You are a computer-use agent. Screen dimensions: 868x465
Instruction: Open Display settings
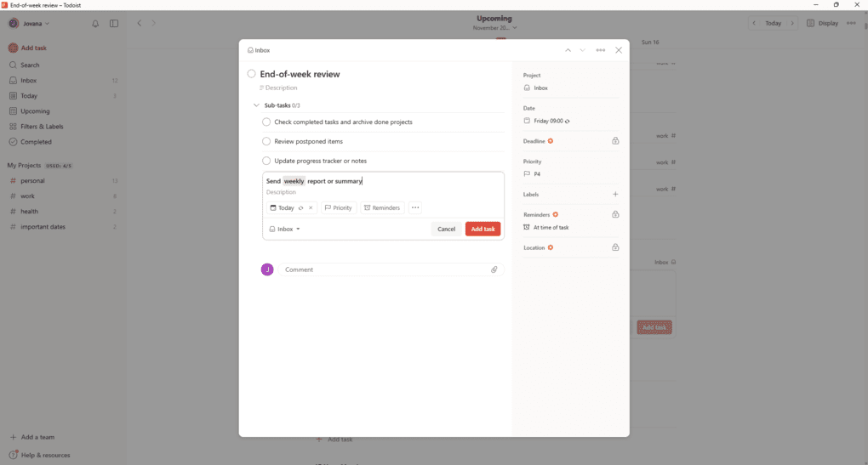coord(823,23)
